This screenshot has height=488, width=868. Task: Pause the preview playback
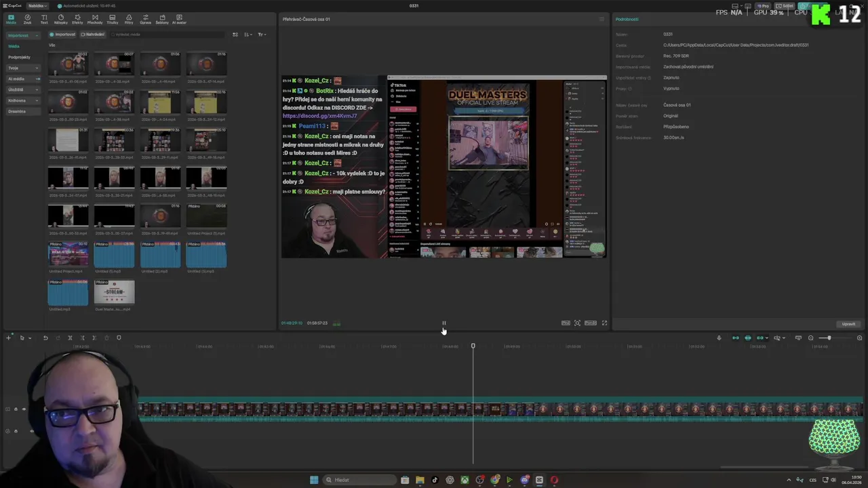click(444, 323)
